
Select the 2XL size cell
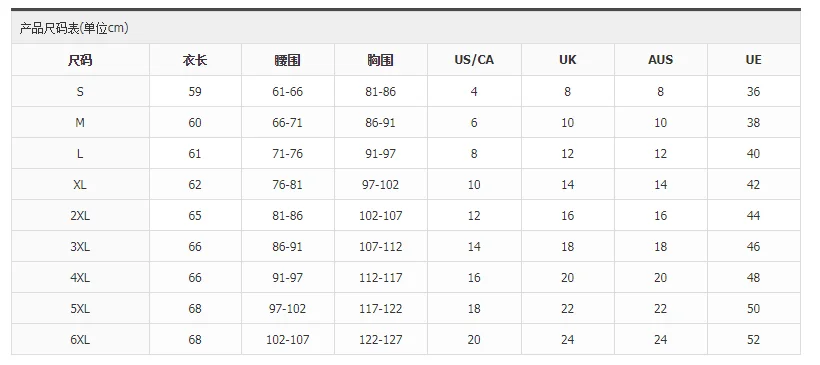coord(80,215)
